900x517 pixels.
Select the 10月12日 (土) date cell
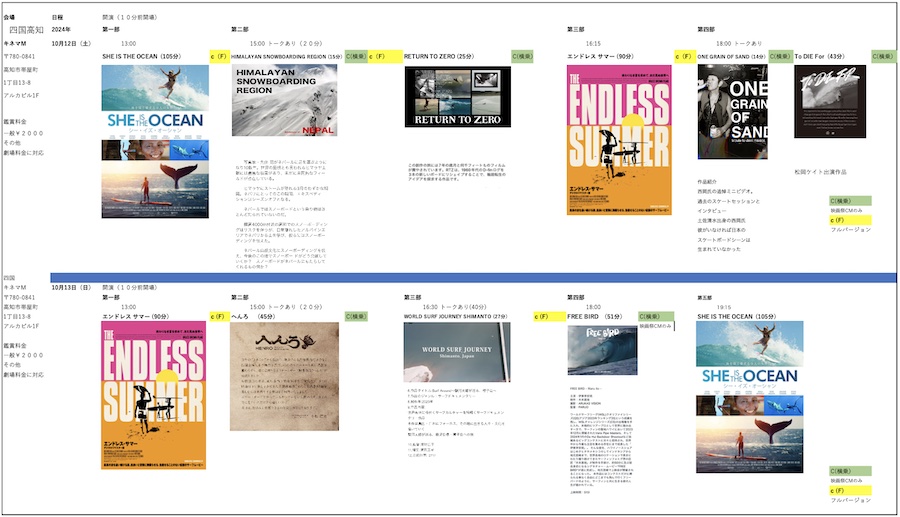[x=71, y=44]
